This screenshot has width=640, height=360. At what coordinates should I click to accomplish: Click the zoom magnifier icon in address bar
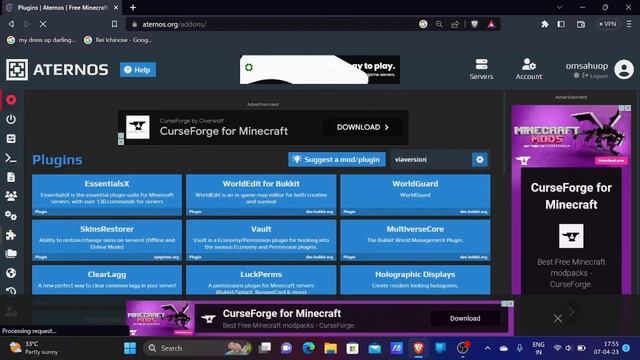(x=439, y=24)
